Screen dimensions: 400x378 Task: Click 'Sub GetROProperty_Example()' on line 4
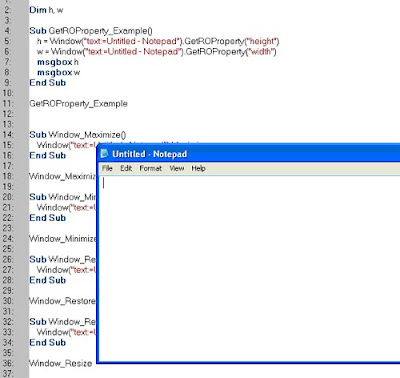point(91,31)
